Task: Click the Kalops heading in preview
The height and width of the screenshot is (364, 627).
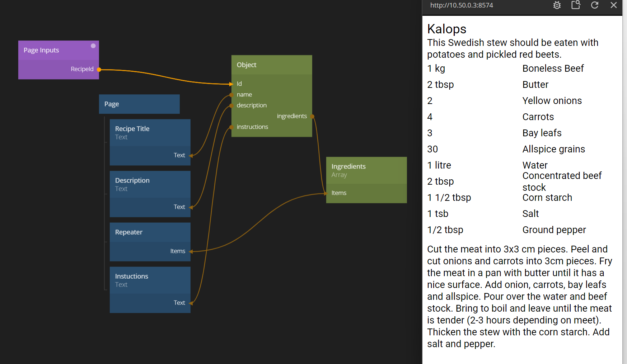Action: point(447,29)
